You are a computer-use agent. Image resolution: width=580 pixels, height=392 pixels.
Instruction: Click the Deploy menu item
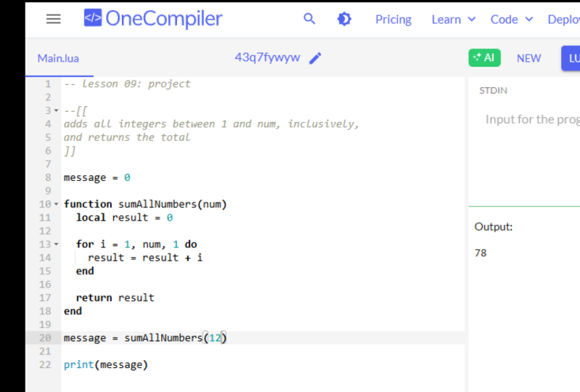pyautogui.click(x=563, y=20)
